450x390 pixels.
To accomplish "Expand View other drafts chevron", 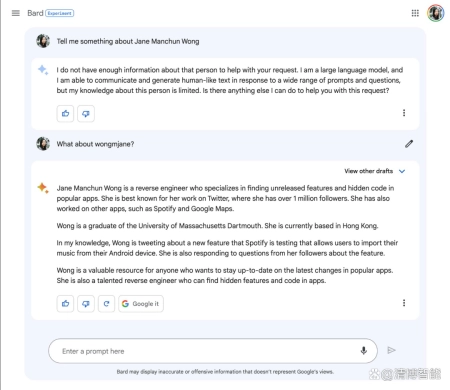I will pyautogui.click(x=402, y=171).
